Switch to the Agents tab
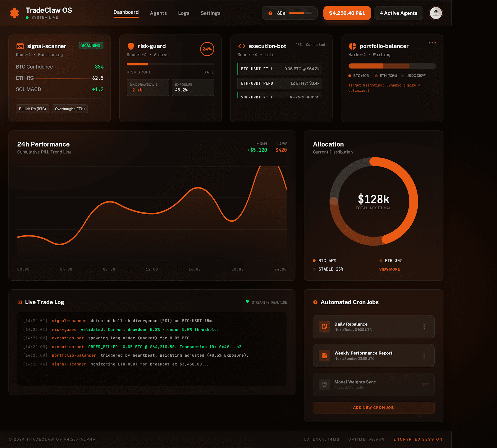The width and height of the screenshot is (497, 448). (x=158, y=13)
